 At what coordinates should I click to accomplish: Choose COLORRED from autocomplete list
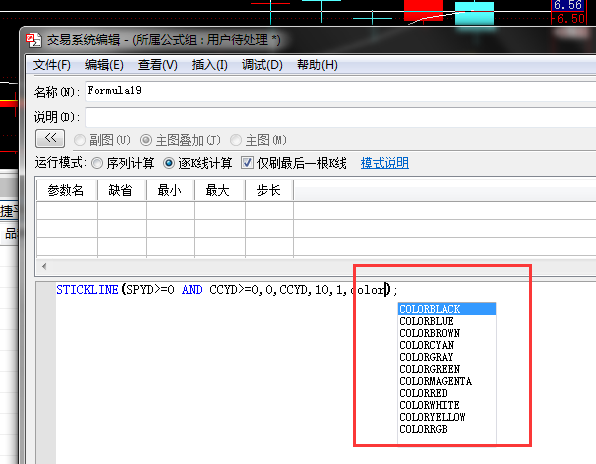[x=447, y=393]
